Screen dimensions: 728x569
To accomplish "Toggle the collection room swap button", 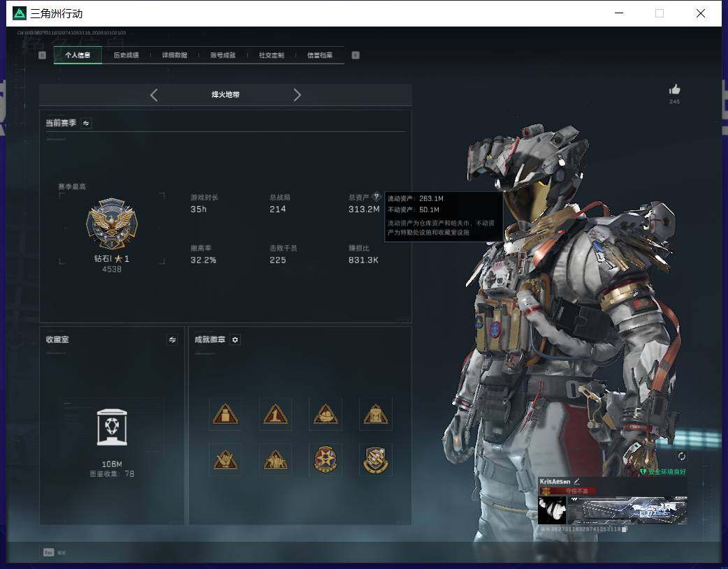I will 173,340.
